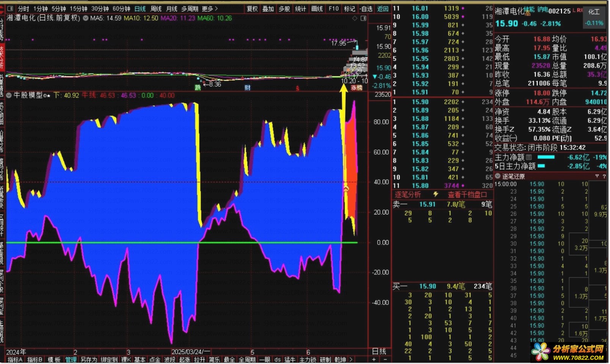
Task: Click 管理 manage tab
Action: coord(71,359)
